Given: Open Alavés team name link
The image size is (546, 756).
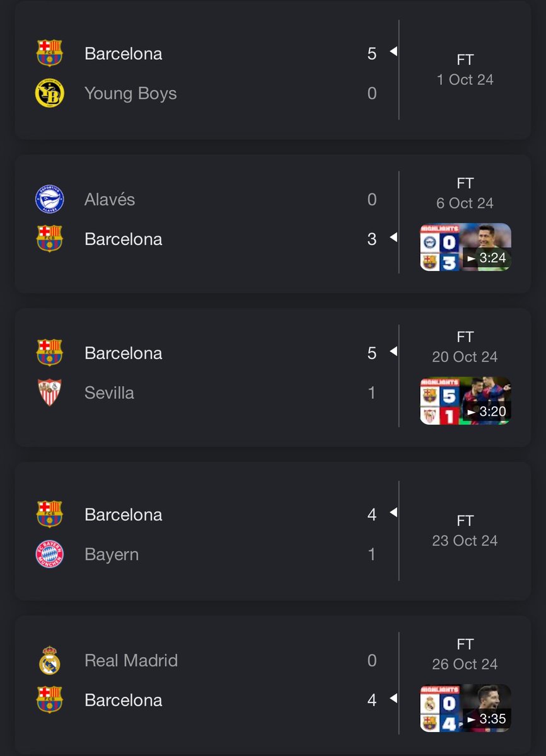Looking at the screenshot, I should 110,199.
